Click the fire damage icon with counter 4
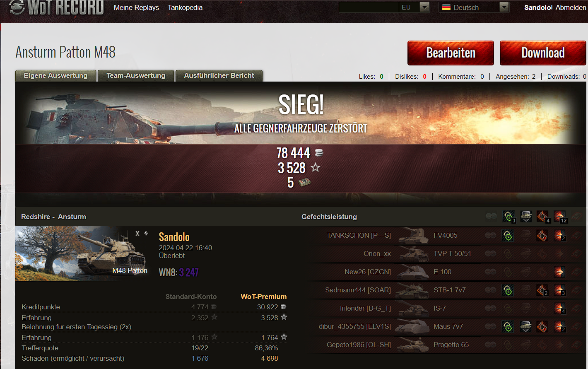The height and width of the screenshot is (369, 588). coord(542,216)
